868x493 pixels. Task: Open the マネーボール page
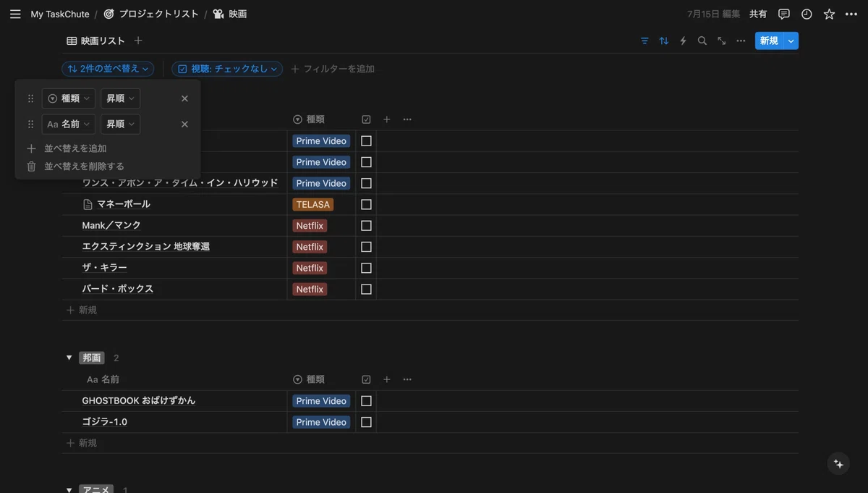124,205
